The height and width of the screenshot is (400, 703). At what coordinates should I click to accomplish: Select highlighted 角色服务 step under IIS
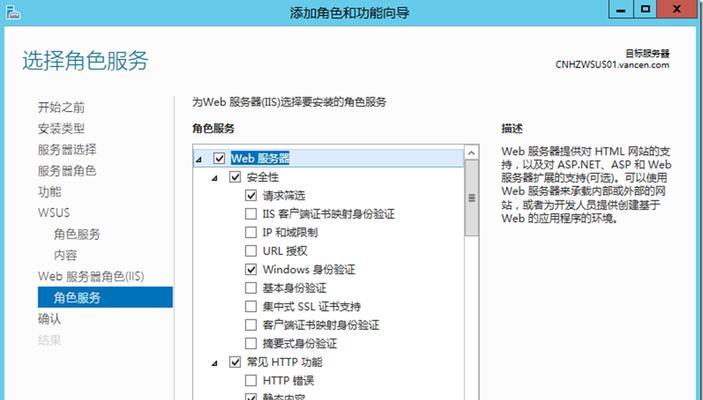pos(105,297)
